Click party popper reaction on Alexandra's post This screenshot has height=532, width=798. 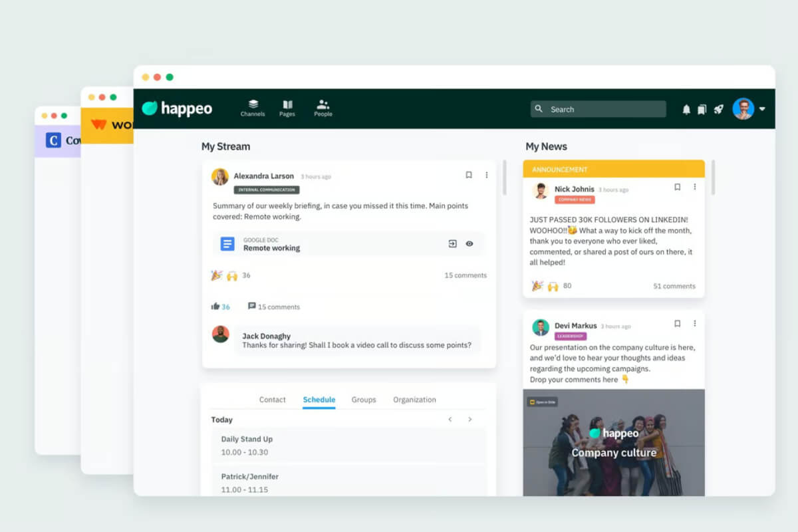pos(216,275)
